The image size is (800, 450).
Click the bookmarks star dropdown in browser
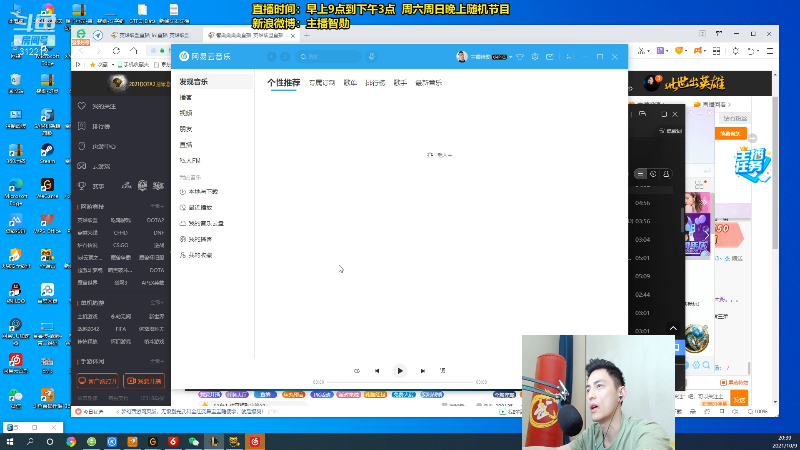pyautogui.click(x=101, y=65)
